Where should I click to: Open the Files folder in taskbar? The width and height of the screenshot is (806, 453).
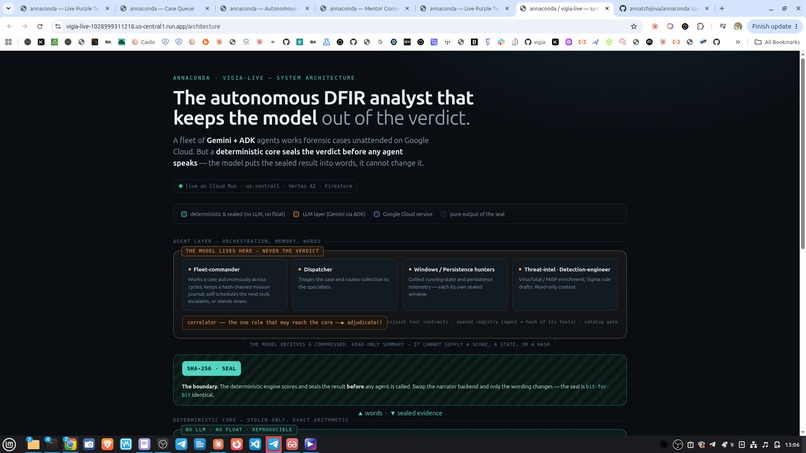pyautogui.click(x=33, y=444)
